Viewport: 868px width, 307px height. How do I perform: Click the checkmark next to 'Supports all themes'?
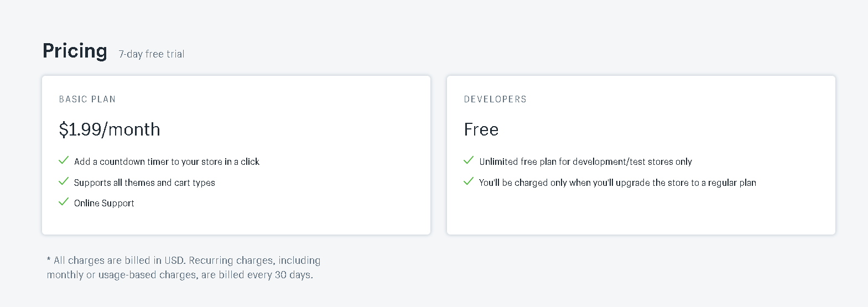pyautogui.click(x=64, y=181)
